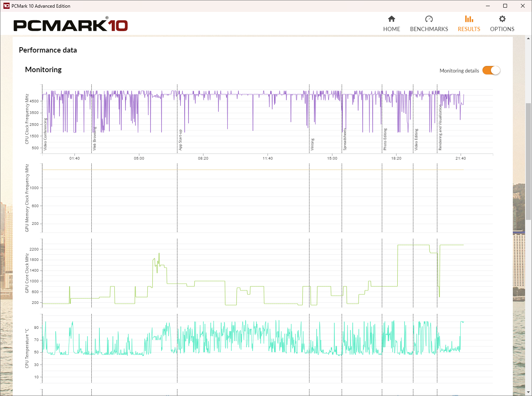This screenshot has height=396, width=532.
Task: Click the Video Conferencing marker in CPU chart
Action: click(x=45, y=134)
